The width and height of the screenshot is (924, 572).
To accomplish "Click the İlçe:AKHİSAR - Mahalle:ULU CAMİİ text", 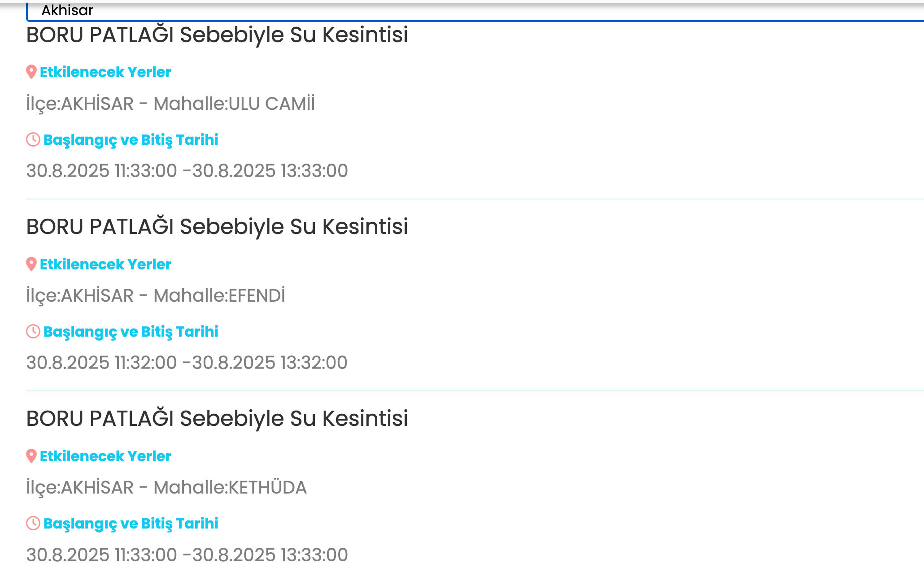I will (x=170, y=104).
